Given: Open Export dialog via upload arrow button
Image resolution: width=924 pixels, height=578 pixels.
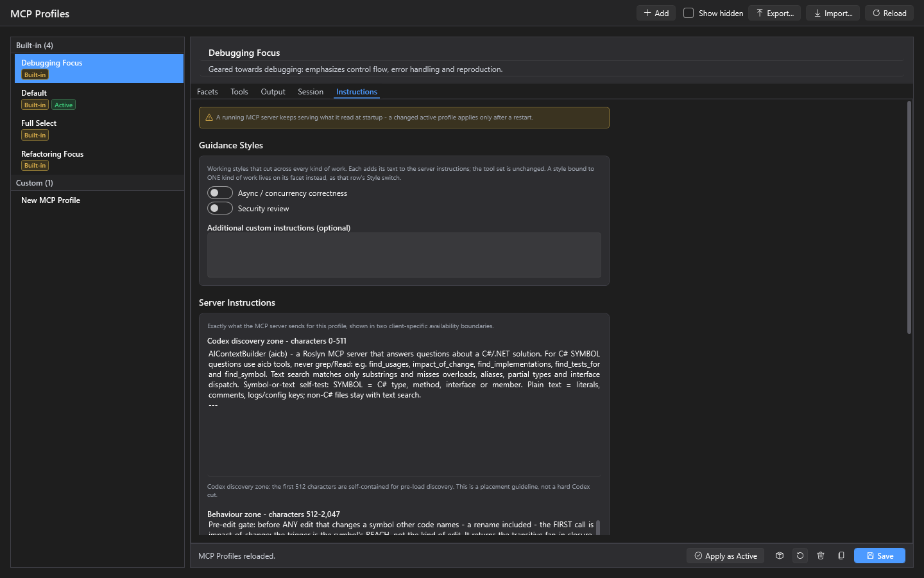Looking at the screenshot, I should pos(774,13).
